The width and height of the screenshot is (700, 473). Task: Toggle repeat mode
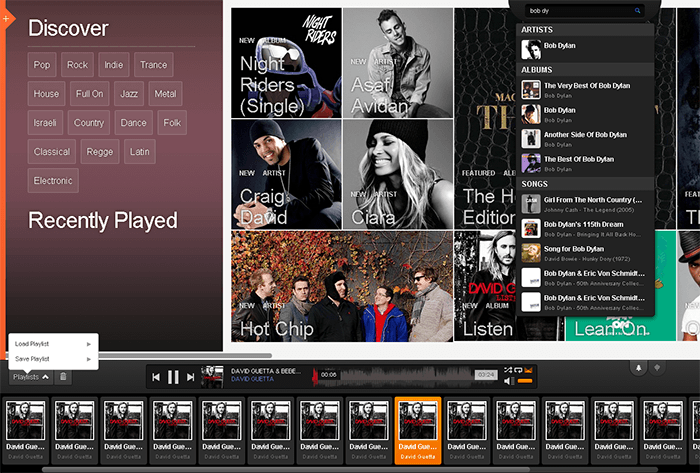(x=518, y=370)
